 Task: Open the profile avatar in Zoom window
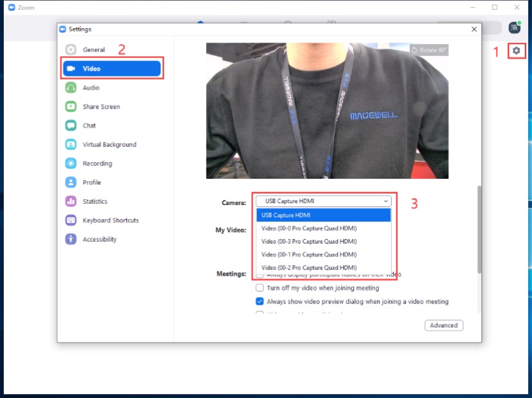(x=515, y=28)
